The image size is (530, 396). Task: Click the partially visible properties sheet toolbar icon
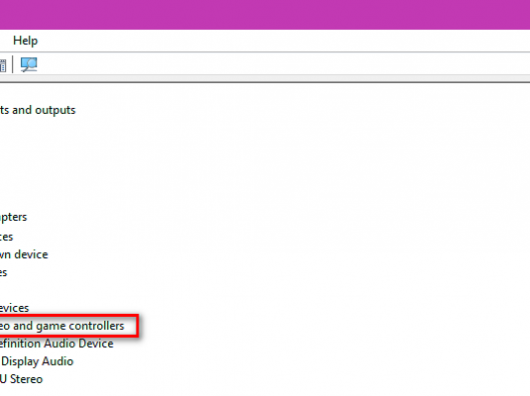click(3, 65)
